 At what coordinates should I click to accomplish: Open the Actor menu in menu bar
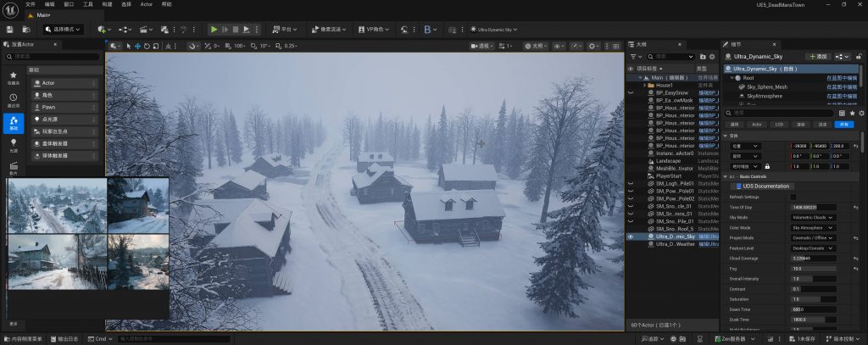click(147, 4)
